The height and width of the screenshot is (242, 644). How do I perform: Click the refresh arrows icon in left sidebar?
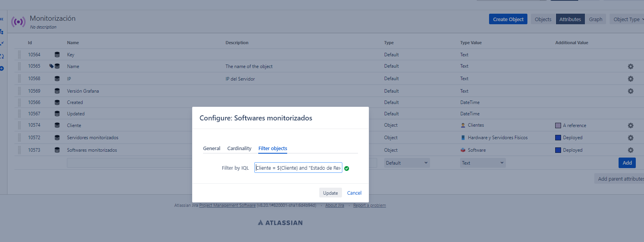coord(2,56)
